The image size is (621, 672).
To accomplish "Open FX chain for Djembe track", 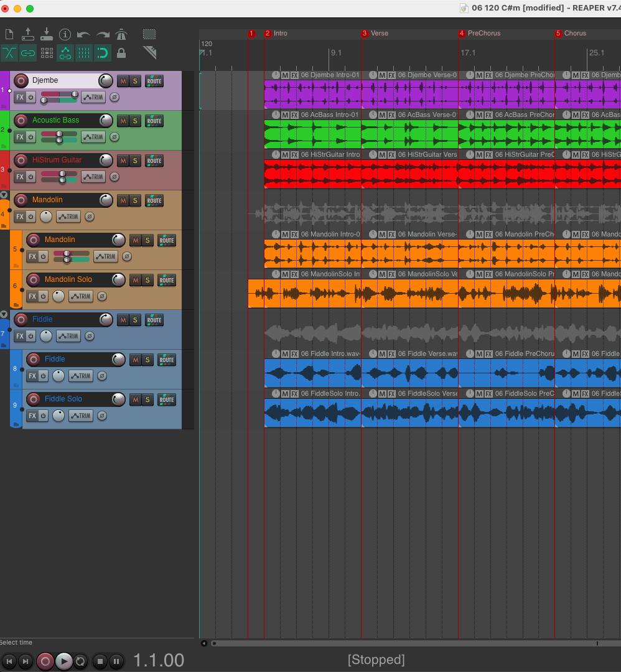I will [x=20, y=97].
